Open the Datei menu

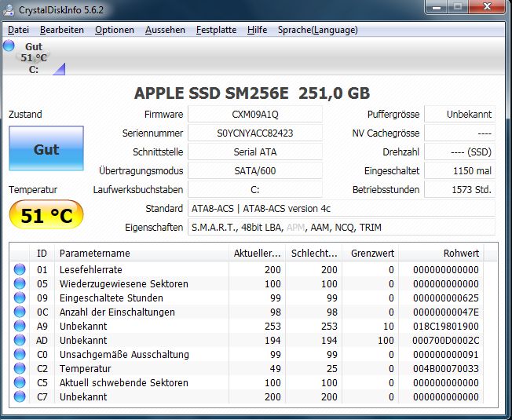coord(18,30)
